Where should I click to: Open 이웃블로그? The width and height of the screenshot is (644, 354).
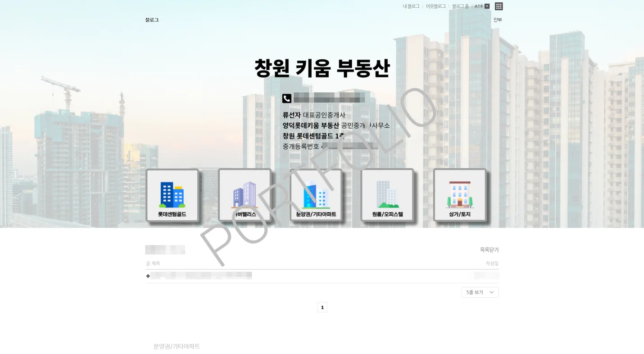(435, 6)
